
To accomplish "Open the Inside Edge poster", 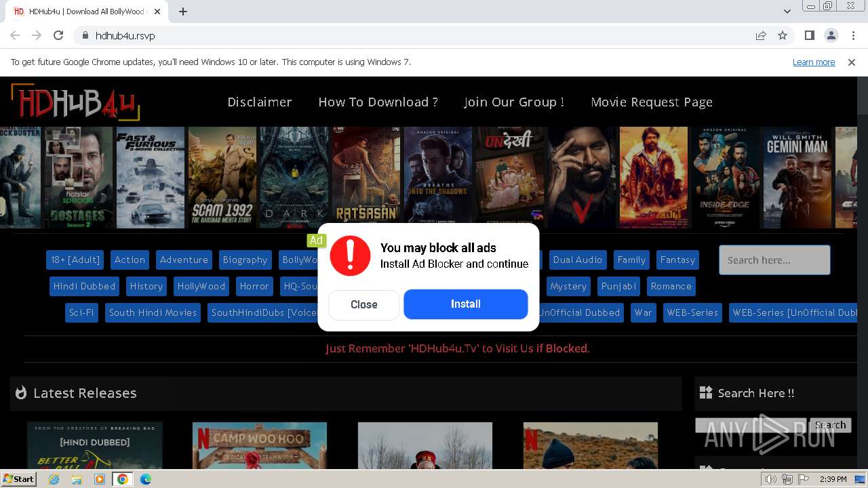I will 726,177.
